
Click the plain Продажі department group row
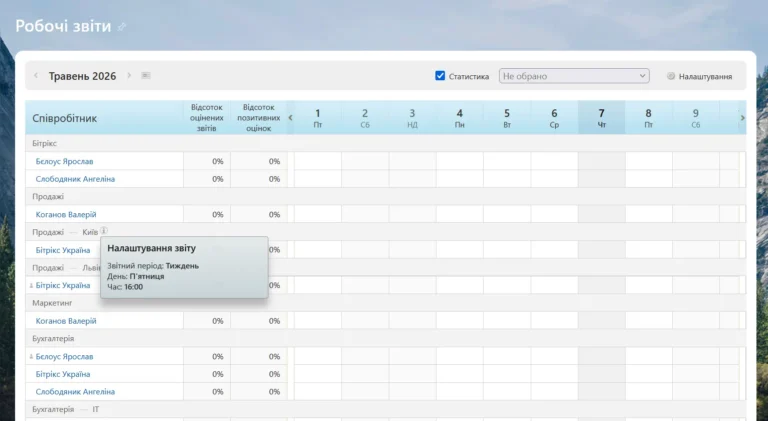385,196
